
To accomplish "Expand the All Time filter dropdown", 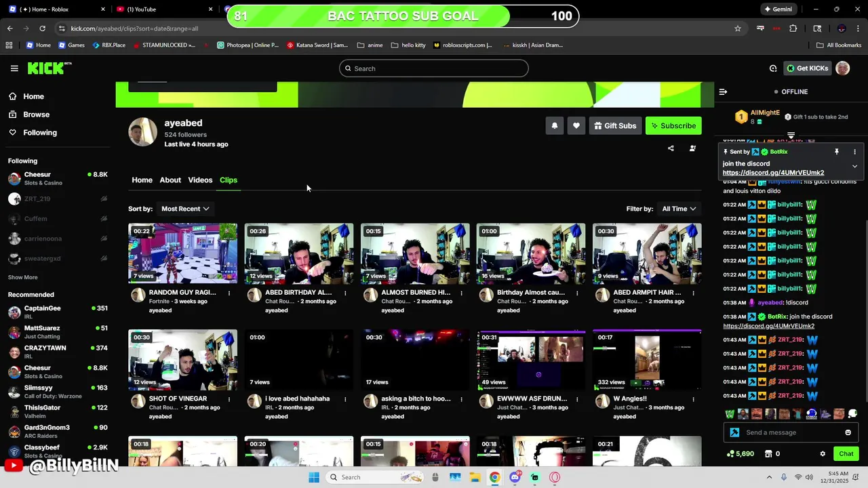I will click(679, 209).
